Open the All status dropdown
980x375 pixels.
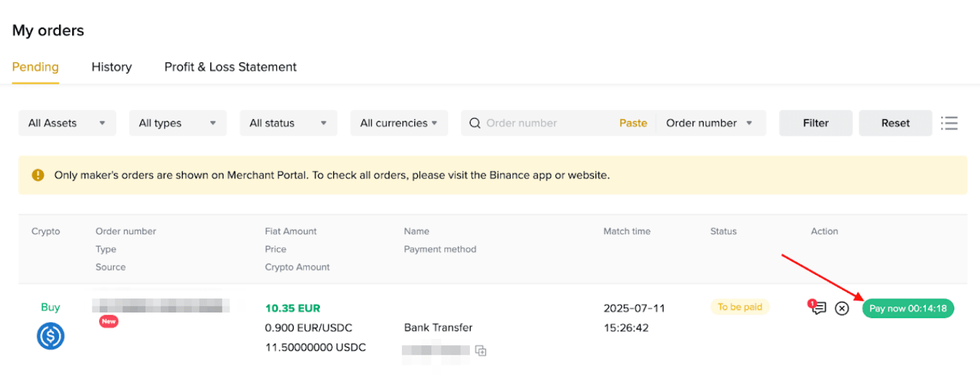coord(289,123)
